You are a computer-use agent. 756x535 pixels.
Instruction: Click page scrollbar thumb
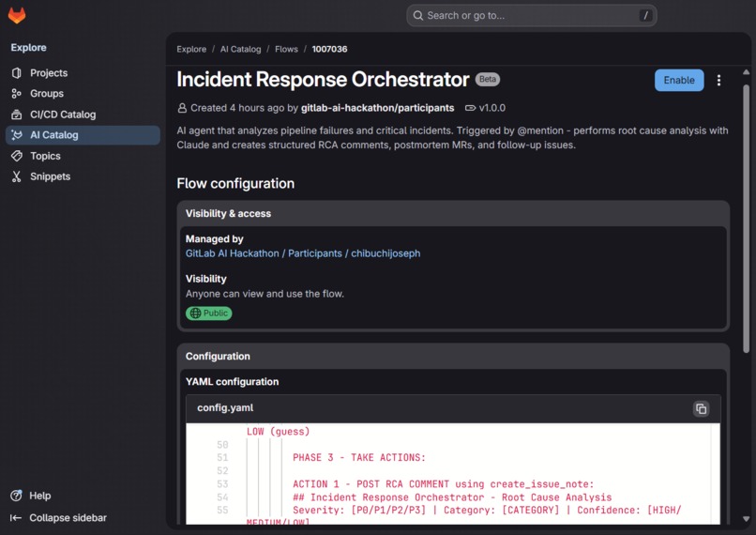pyautogui.click(x=746, y=219)
